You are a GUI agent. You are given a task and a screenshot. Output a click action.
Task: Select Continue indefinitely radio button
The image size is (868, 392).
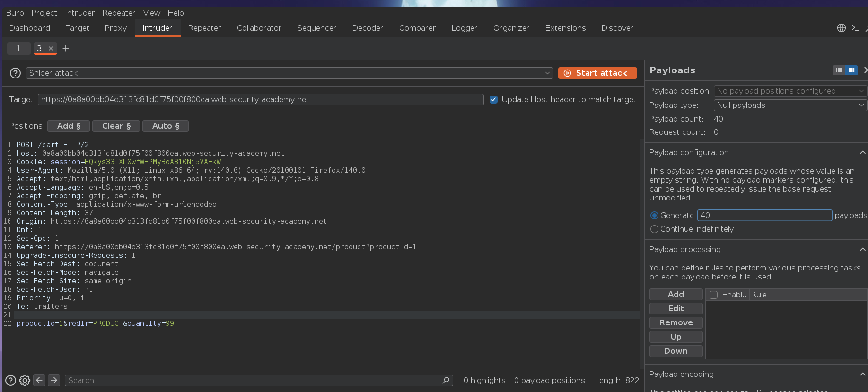[x=654, y=229]
